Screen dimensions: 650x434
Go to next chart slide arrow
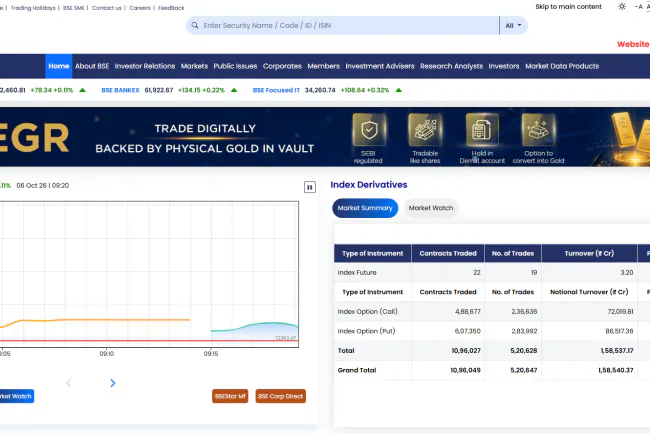[113, 383]
